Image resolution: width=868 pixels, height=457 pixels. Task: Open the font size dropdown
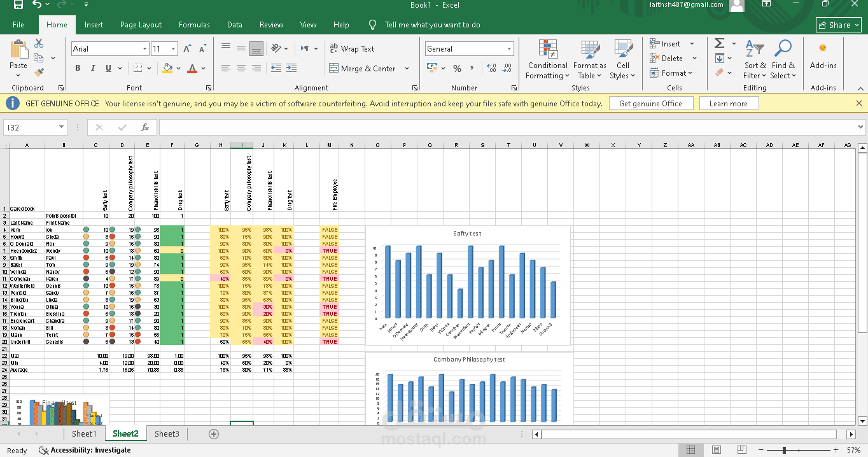pos(173,49)
